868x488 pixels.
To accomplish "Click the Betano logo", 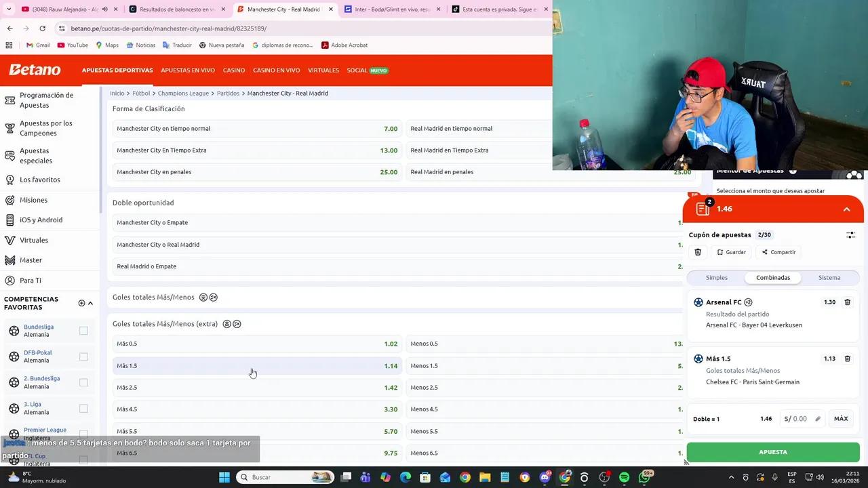I will (x=35, y=70).
